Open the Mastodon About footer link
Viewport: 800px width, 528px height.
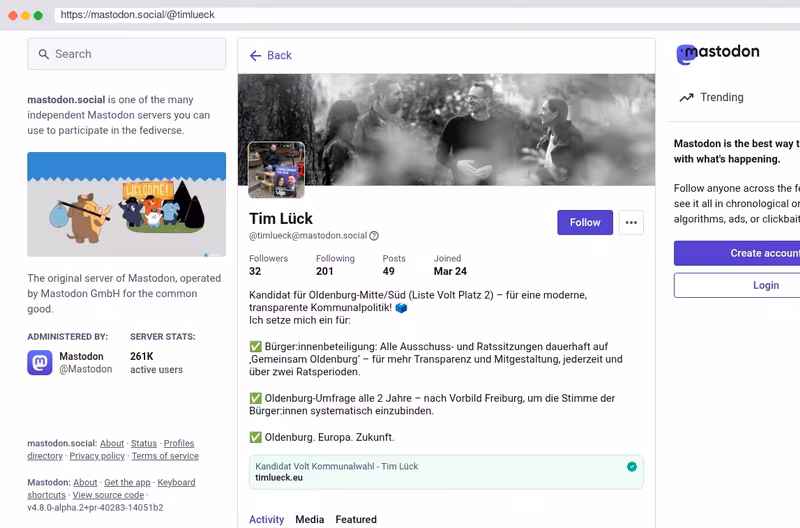tap(85, 483)
